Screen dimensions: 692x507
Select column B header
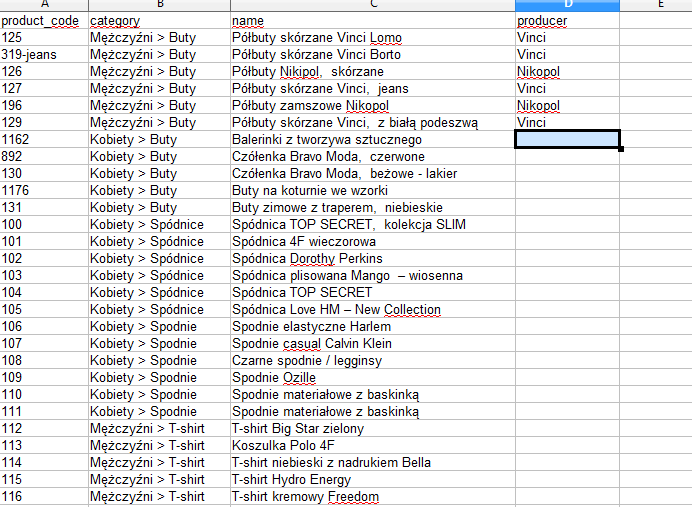click(159, 5)
